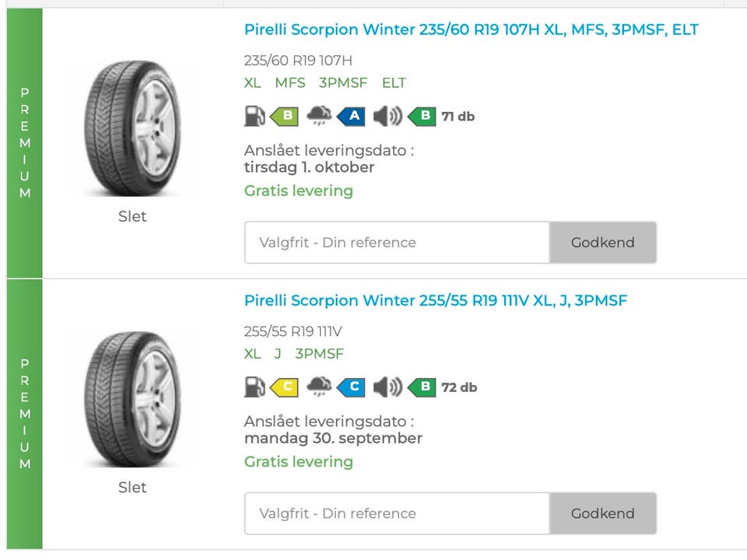Click noise speaker icon on 235/60 tire
Image resolution: width=747 pixels, height=560 pixels.
coord(387,117)
